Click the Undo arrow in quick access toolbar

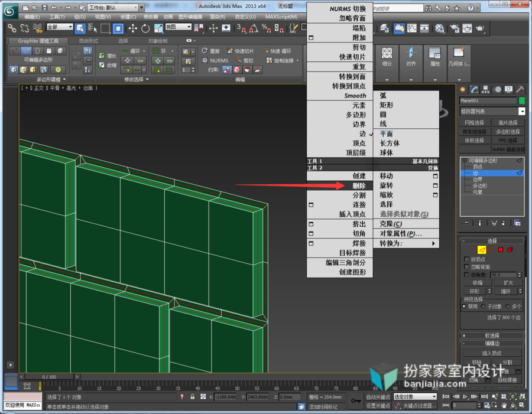click(x=54, y=8)
